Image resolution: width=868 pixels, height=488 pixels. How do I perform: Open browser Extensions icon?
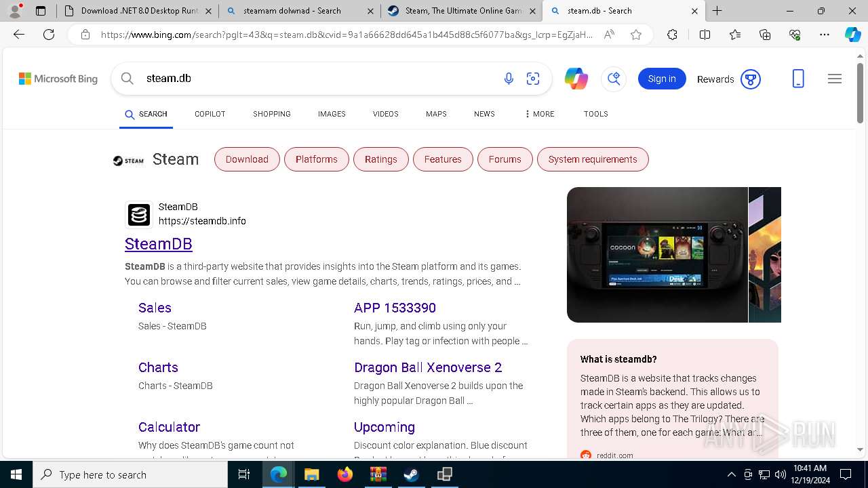tap(672, 35)
